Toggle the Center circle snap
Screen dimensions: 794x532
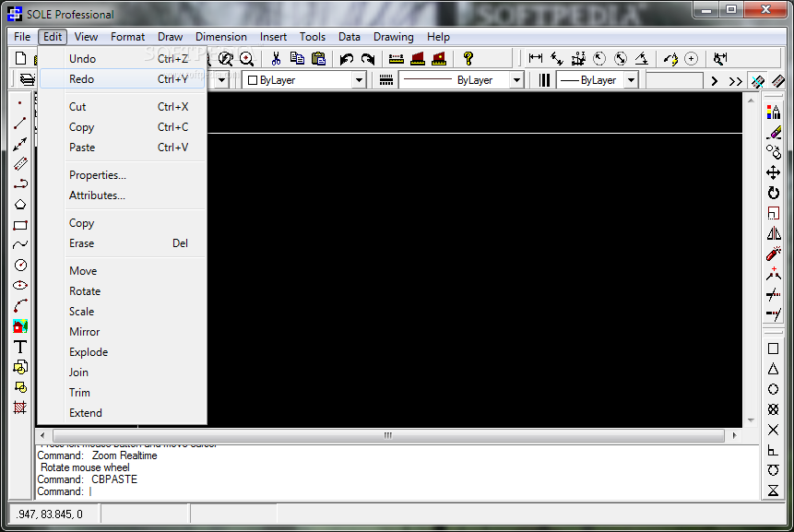(773, 389)
